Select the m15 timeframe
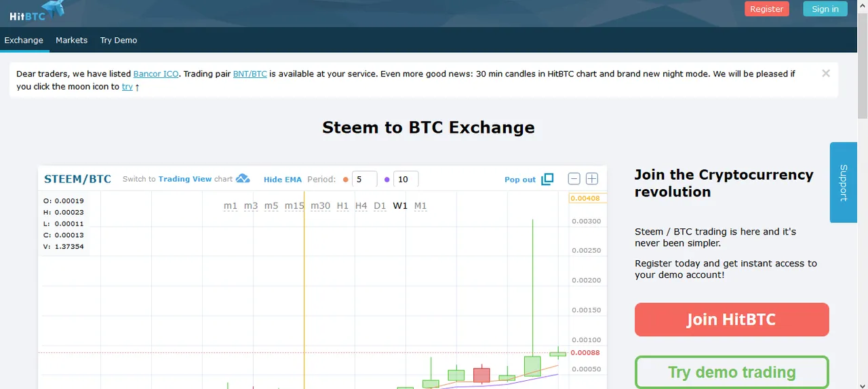The image size is (868, 389). (294, 205)
